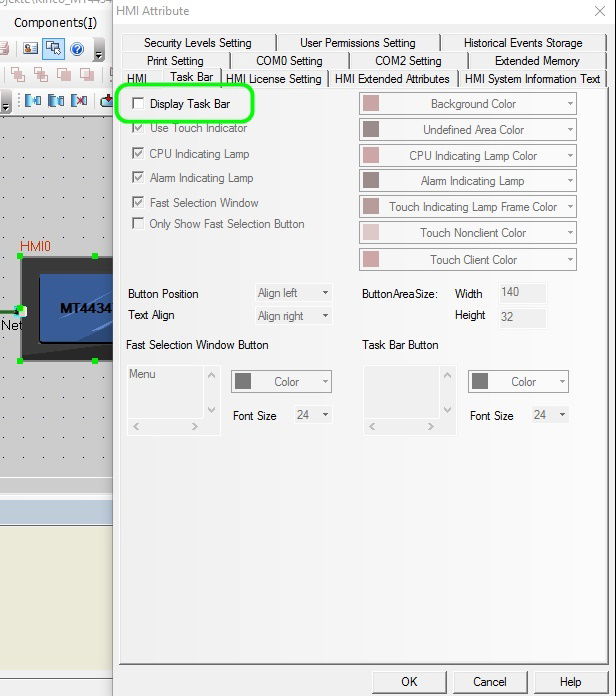Click the down arrow of the Menu box scrollbar
The width and height of the screenshot is (616, 696).
[x=212, y=409]
